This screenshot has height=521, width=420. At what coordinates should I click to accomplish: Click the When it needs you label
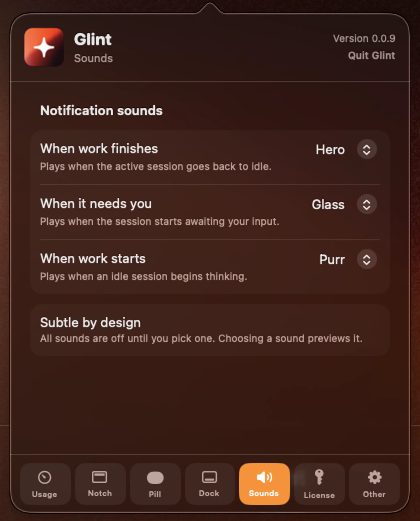click(x=96, y=204)
